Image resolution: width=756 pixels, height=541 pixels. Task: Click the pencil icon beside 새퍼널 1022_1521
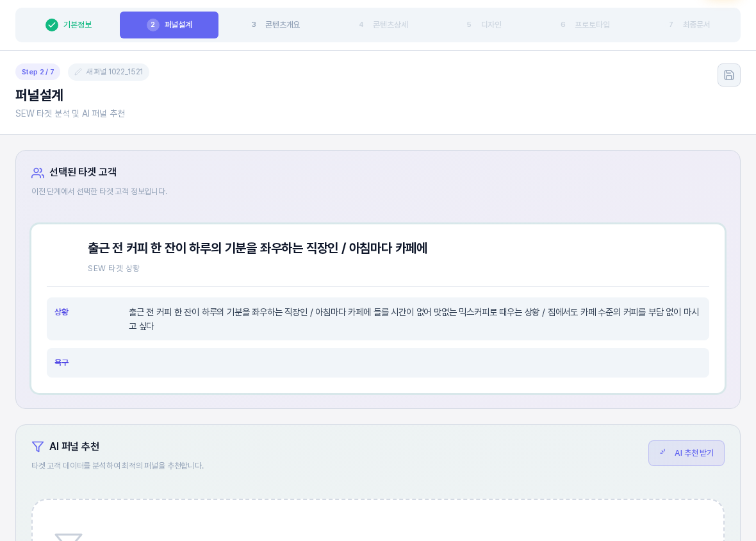click(x=78, y=72)
